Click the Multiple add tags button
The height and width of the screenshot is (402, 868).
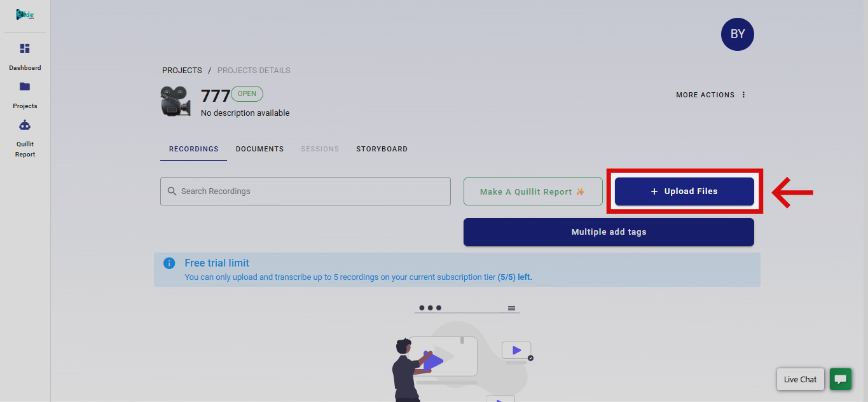[x=609, y=232]
